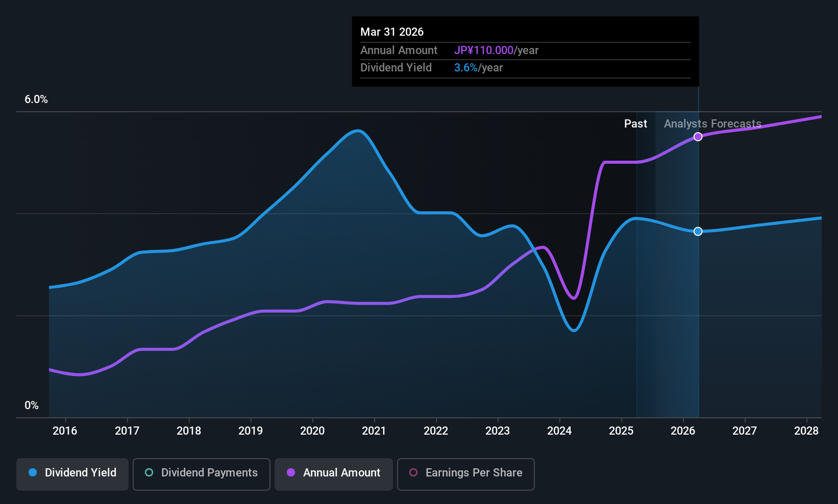This screenshot has width=838, height=504.
Task: Click the blue Dividend Yield data point marker
Action: 698,232
